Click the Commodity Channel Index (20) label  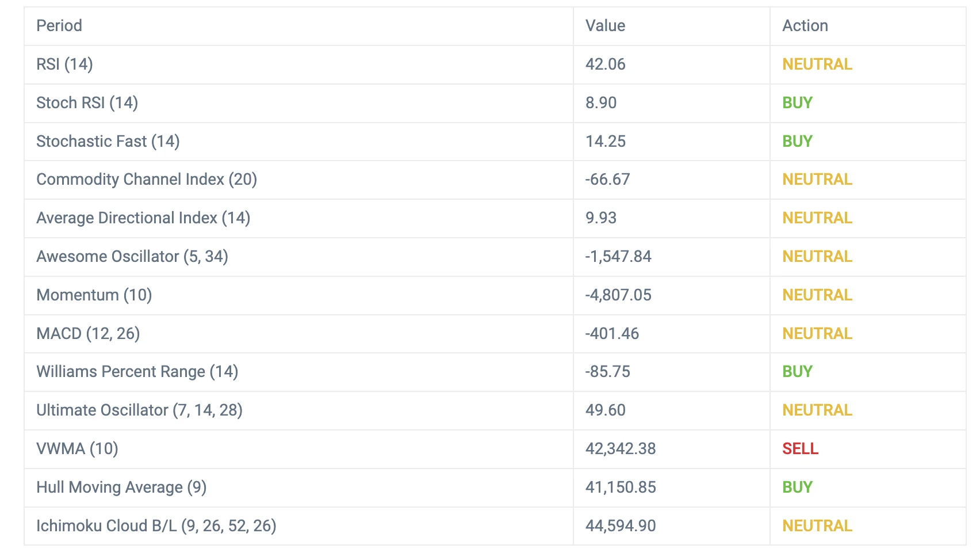tap(146, 180)
